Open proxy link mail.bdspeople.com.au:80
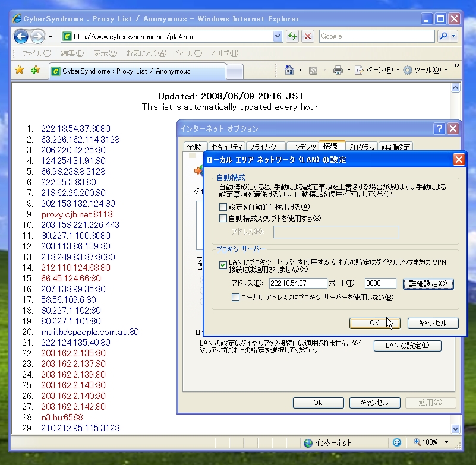The image size is (476, 465). 90,332
